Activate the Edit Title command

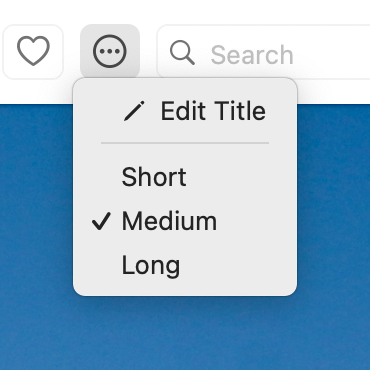185,111
